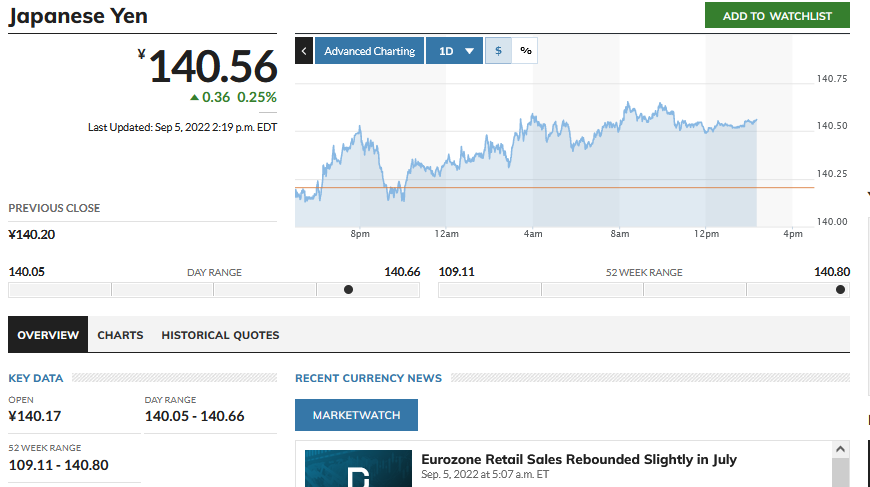Click the day range high value 140.66
The image size is (870, 487).
pyautogui.click(x=402, y=272)
